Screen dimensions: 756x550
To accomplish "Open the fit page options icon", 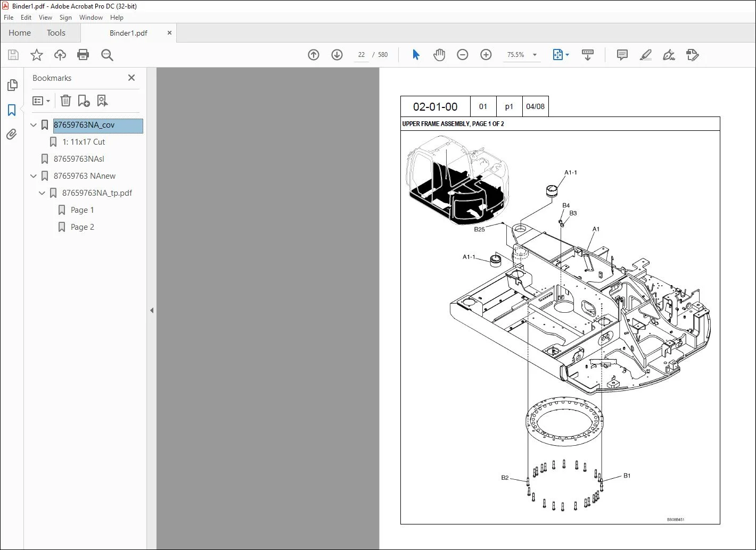I will (561, 55).
